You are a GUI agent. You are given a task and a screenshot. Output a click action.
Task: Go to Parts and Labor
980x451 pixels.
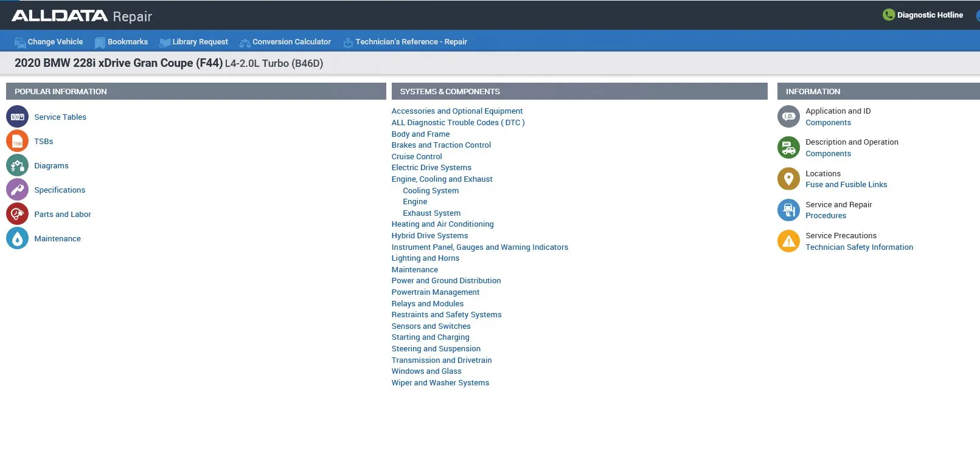63,214
